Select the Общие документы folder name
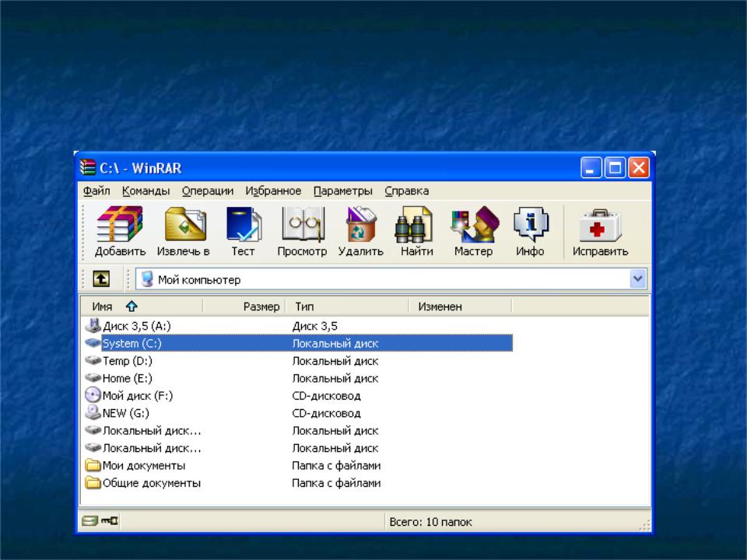 pyautogui.click(x=152, y=483)
